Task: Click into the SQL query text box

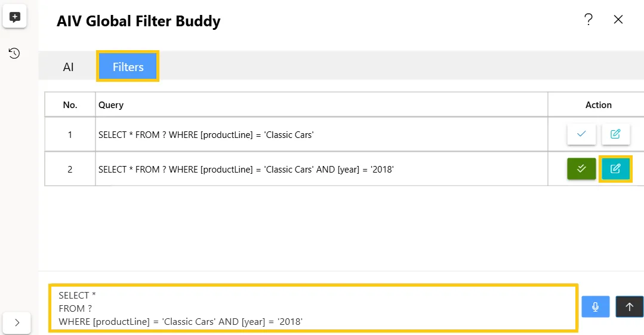Action: [313, 308]
